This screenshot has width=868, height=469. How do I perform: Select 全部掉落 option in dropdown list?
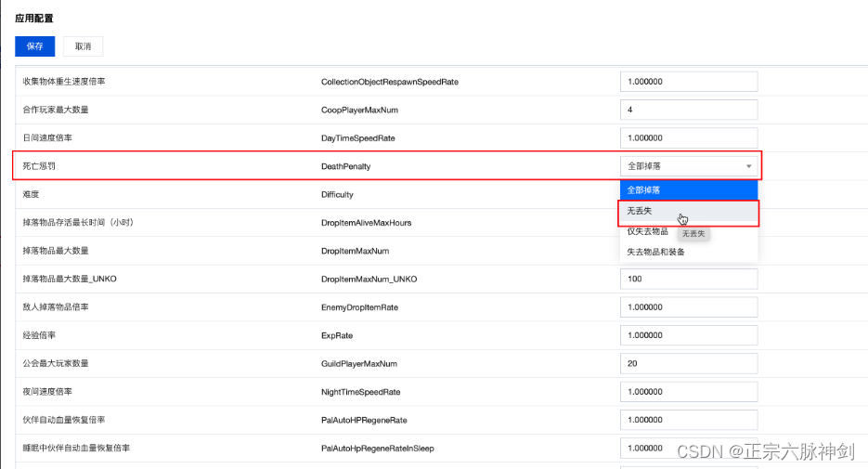tap(689, 190)
